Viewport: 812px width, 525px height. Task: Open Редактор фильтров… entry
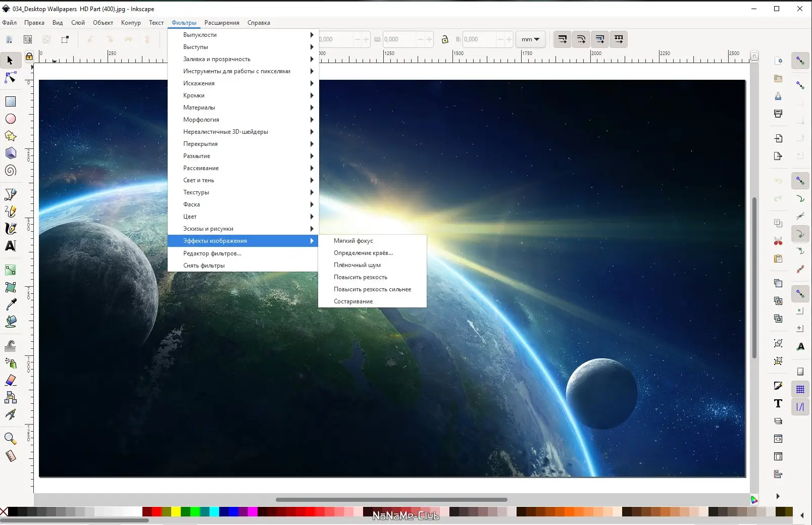(x=212, y=253)
